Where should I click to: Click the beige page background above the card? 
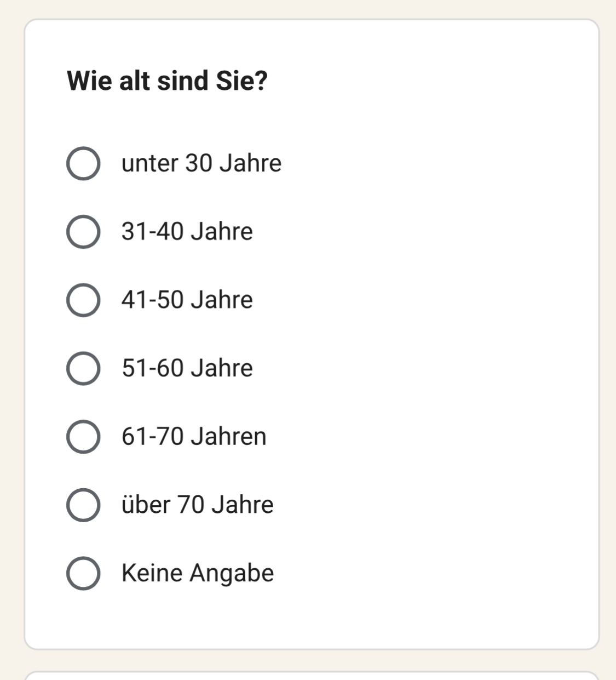click(x=311, y=8)
